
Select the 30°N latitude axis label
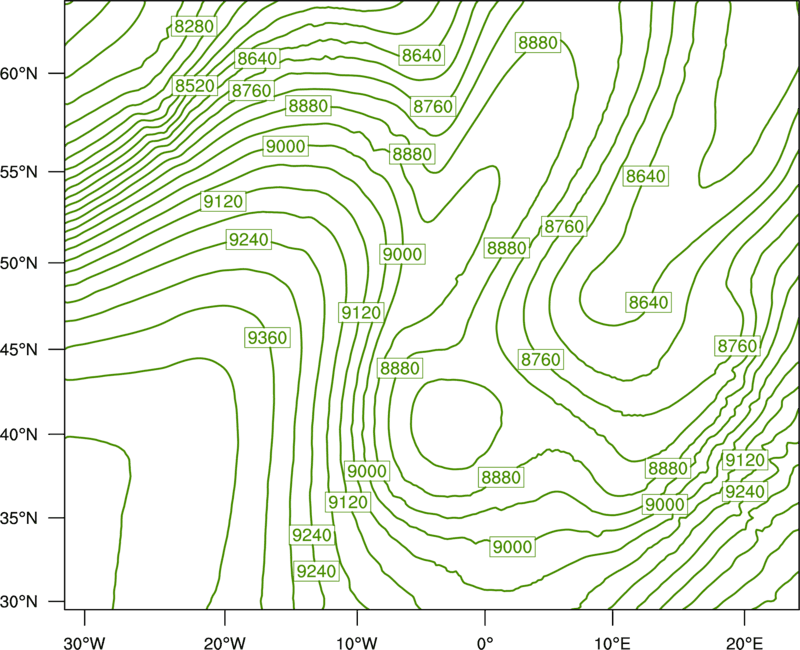point(19,602)
